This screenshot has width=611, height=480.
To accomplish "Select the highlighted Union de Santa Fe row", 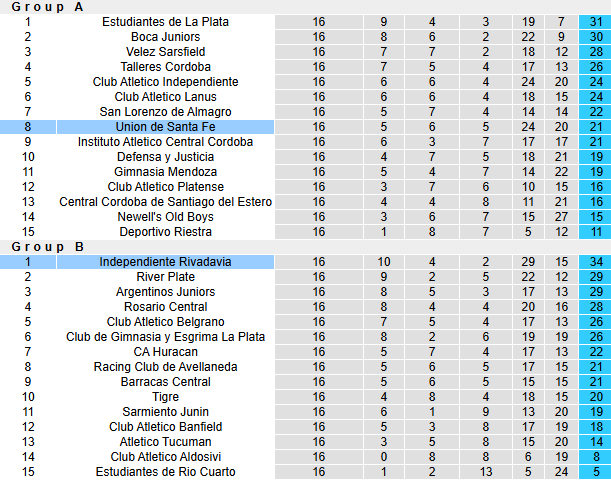I will point(306,127).
